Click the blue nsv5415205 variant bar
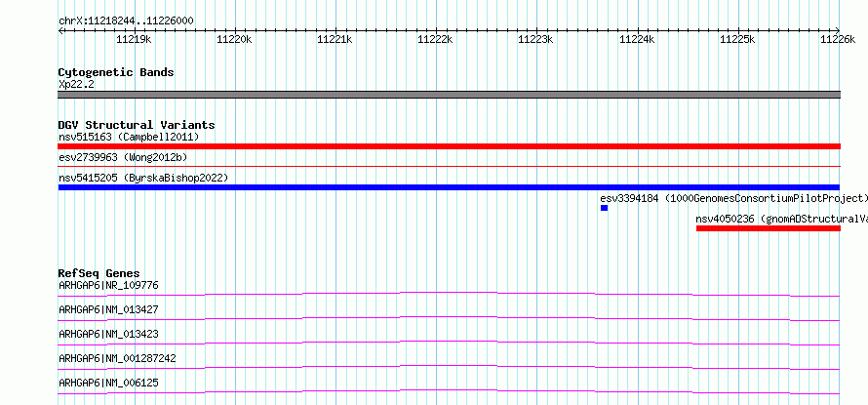The image size is (868, 405). point(449,187)
